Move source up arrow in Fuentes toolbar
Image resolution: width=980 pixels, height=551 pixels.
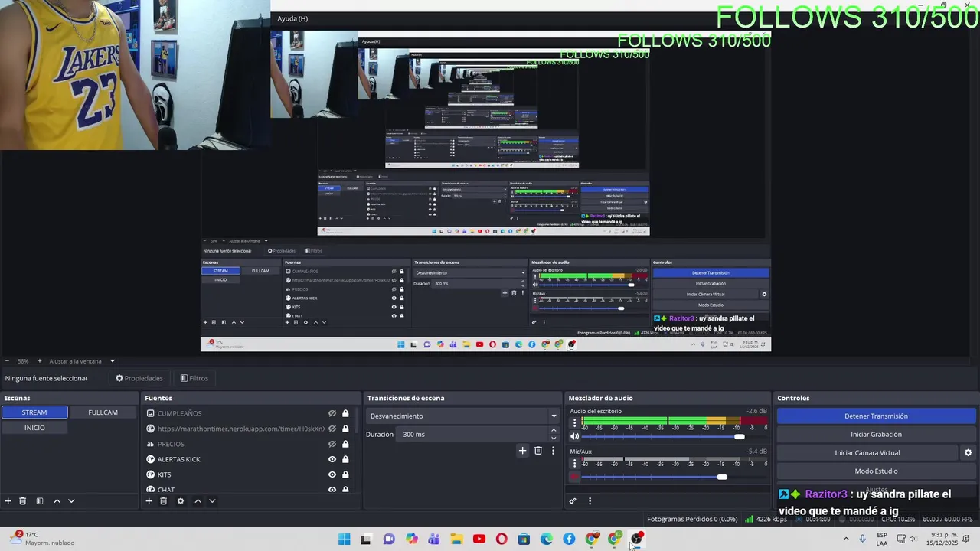coord(198,501)
